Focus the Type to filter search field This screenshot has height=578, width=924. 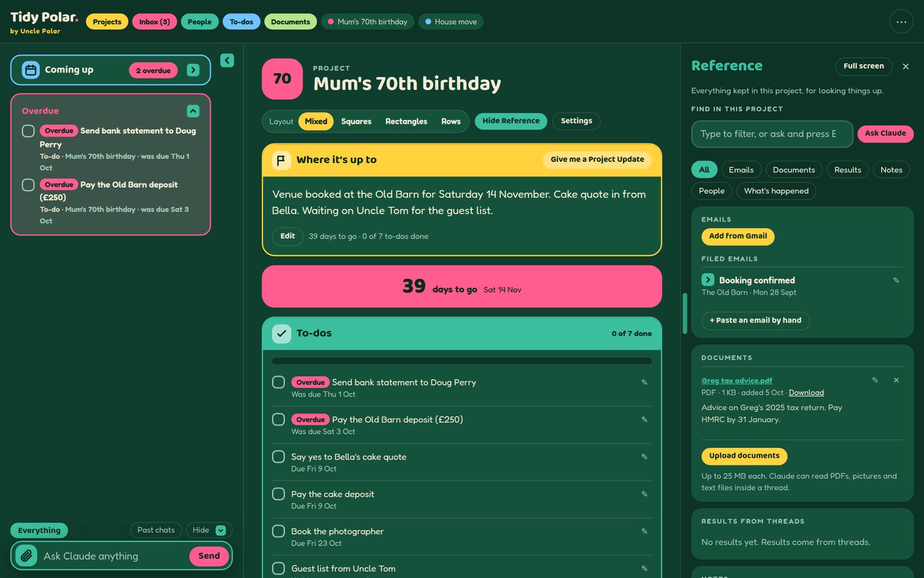772,134
